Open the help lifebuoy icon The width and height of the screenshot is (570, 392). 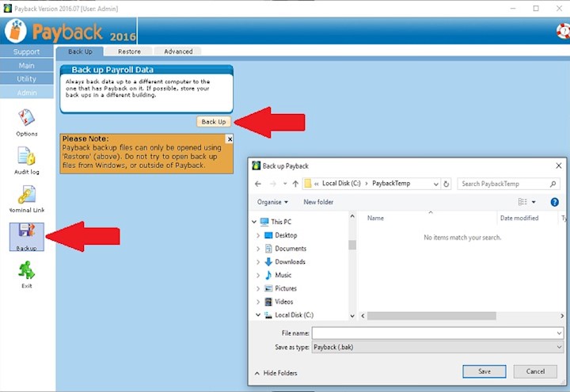click(x=563, y=32)
